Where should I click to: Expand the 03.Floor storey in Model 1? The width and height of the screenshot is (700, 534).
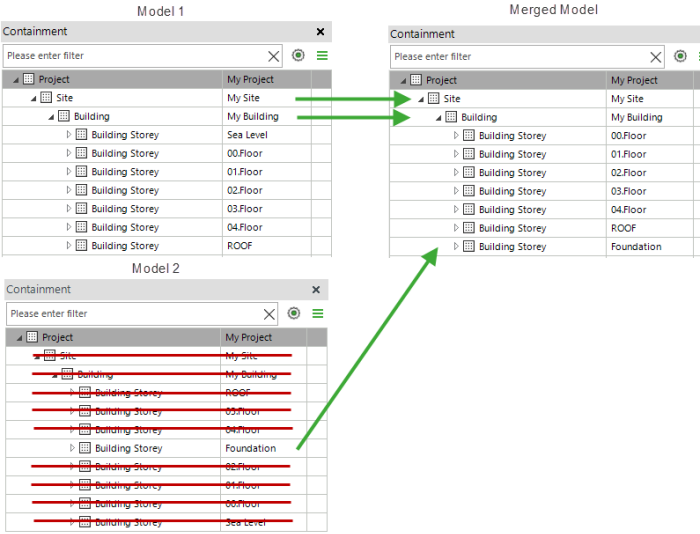point(69,209)
